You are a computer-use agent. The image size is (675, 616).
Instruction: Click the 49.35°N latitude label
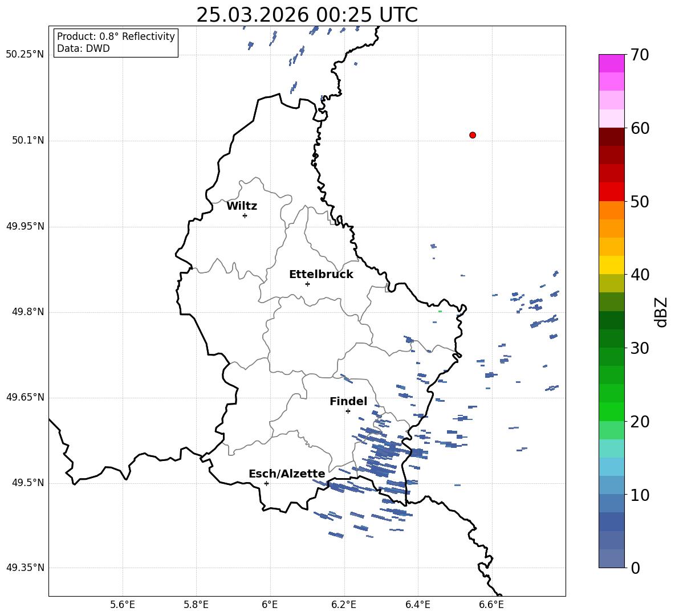pos(25,568)
